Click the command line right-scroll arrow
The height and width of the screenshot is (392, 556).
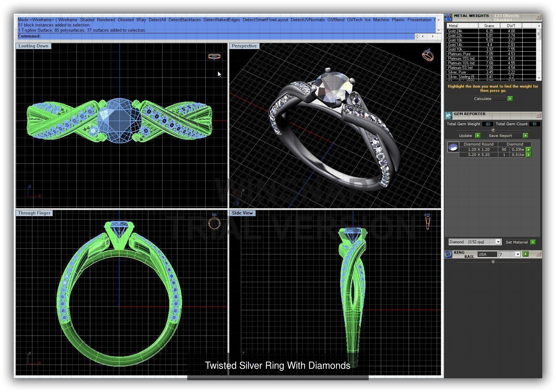[x=433, y=36]
